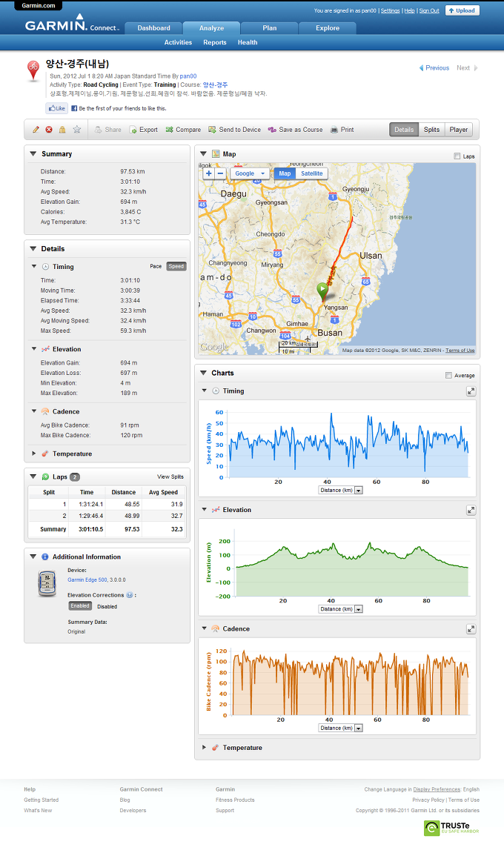Go to Reports submenu
Screen dimensions: 504x853
click(214, 42)
